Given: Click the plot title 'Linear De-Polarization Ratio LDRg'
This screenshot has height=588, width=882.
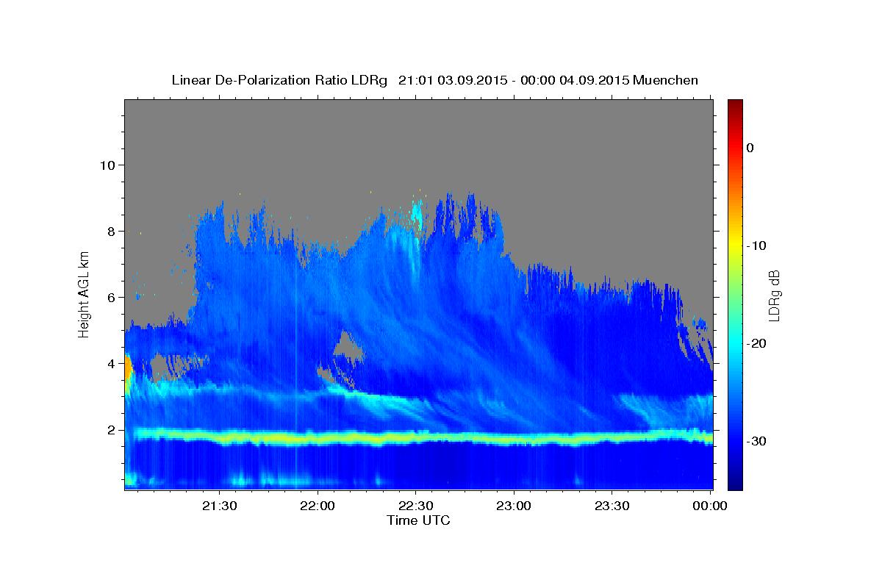Looking at the screenshot, I should point(279,80).
